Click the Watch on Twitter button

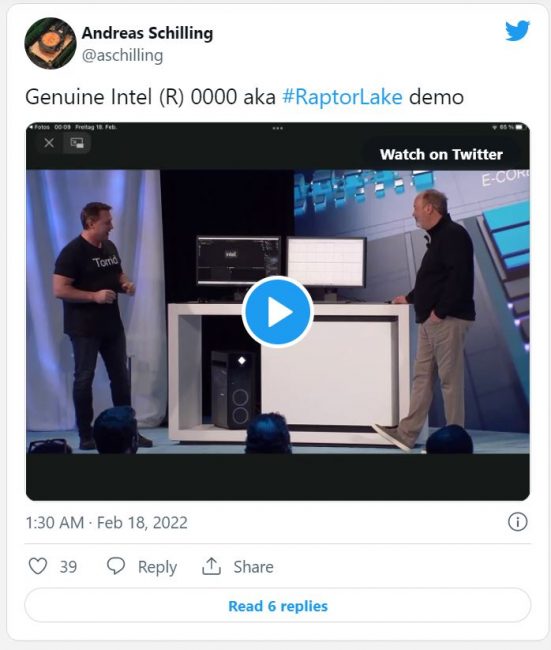441,154
